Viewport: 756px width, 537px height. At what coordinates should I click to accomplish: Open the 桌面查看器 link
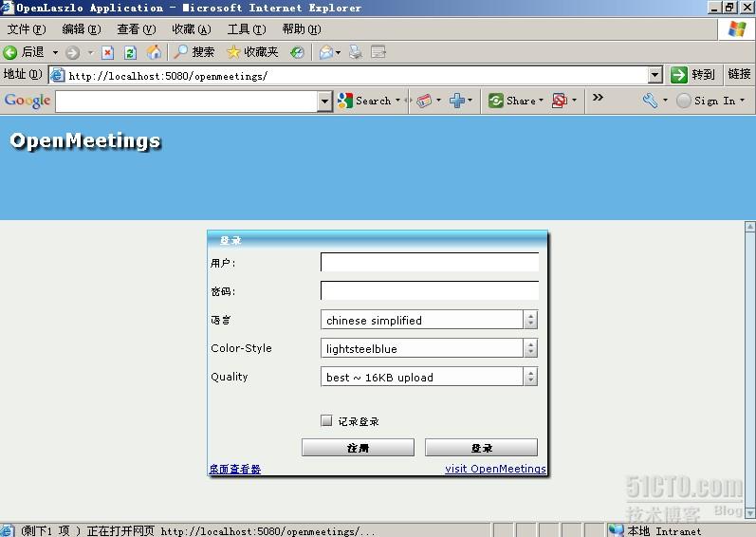[235, 469]
